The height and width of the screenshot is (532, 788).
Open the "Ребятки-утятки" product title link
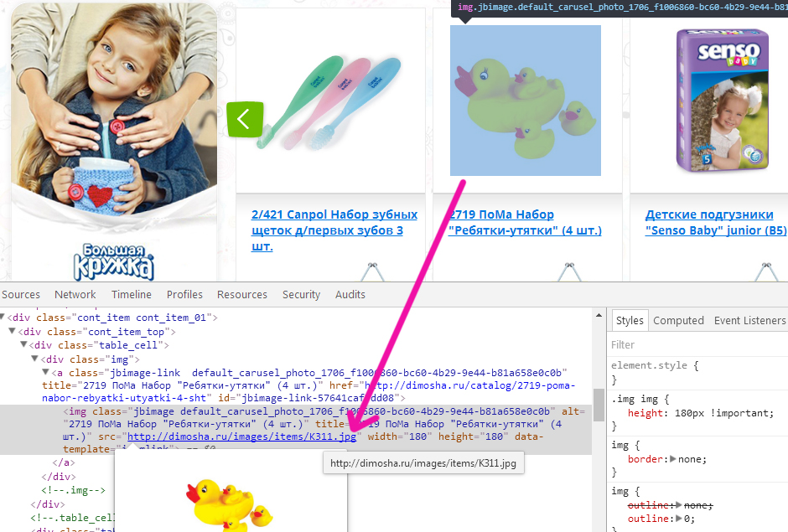(525, 223)
